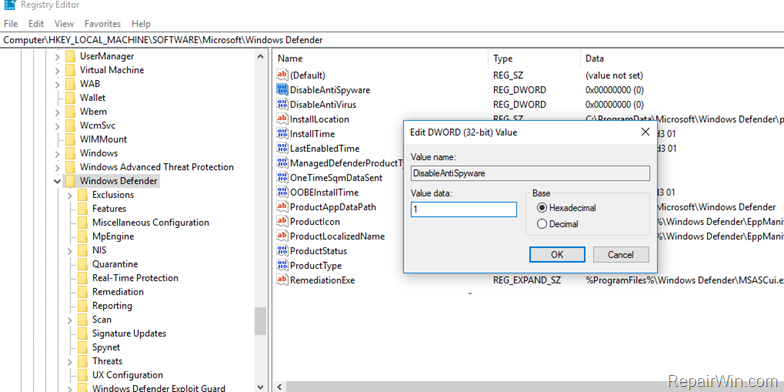Click the InstallTime binary value icon
784x392 pixels.
[282, 134]
